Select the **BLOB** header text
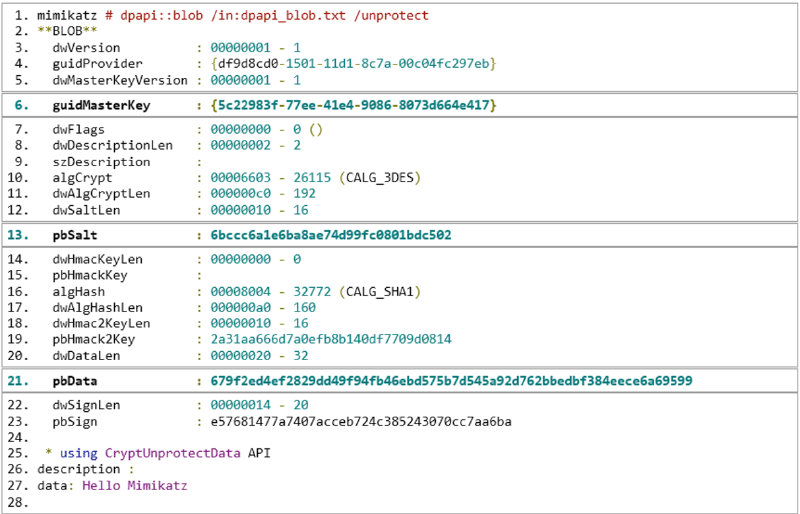The image size is (800, 514). [x=67, y=32]
